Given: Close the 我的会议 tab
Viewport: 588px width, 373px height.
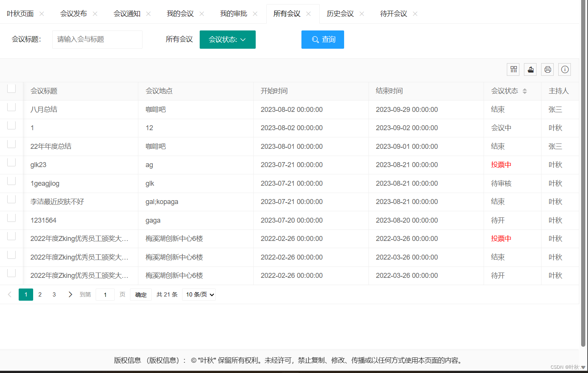Looking at the screenshot, I should click(x=202, y=14).
